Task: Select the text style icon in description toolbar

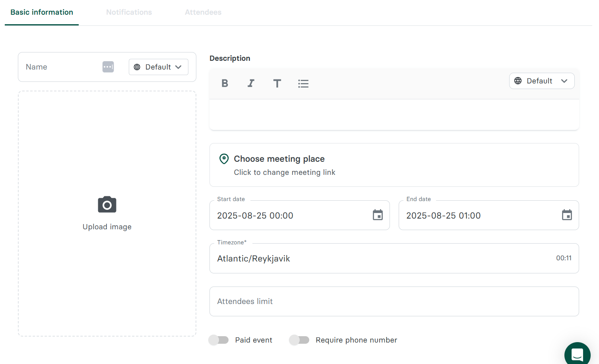Action: (277, 83)
